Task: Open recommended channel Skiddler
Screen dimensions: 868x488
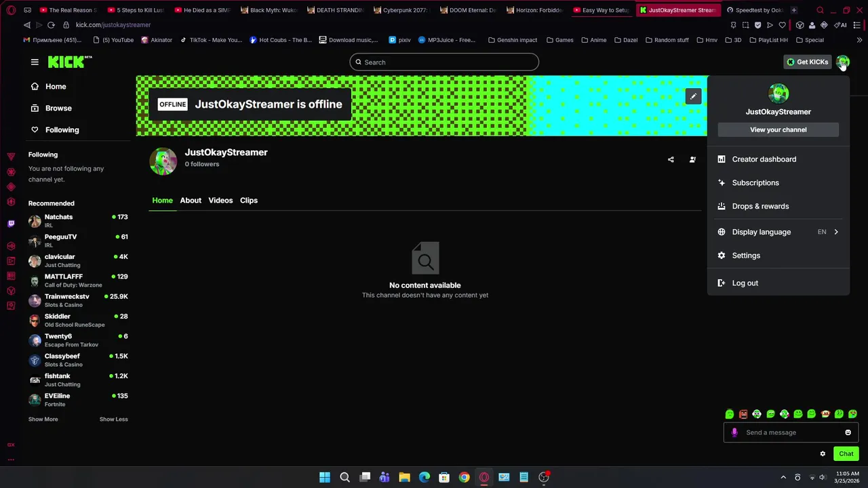Action: click(78, 321)
